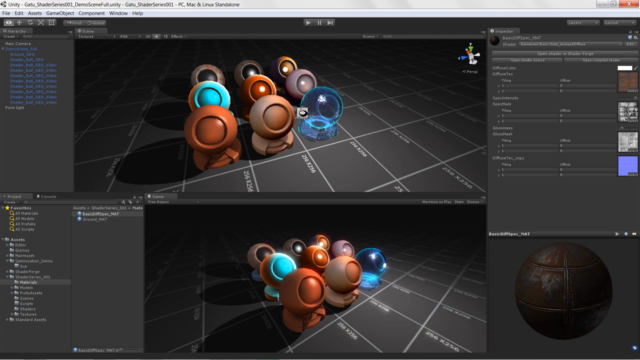
Task: Open the Layers dropdown
Action: (583, 22)
